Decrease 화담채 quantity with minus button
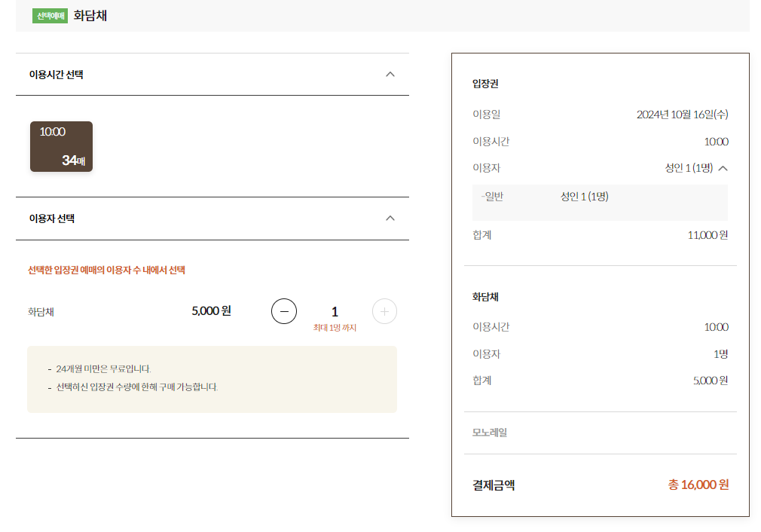The image size is (761, 532). [284, 310]
